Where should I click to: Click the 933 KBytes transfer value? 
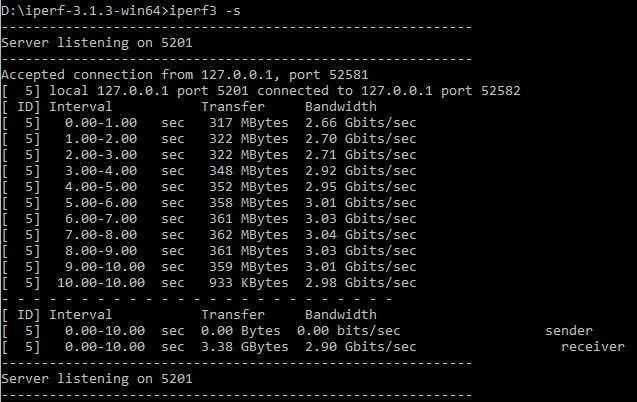tap(249, 283)
